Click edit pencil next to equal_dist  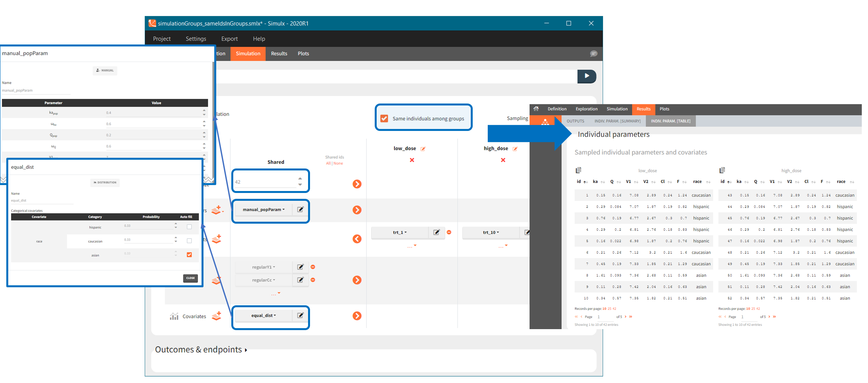pyautogui.click(x=300, y=315)
